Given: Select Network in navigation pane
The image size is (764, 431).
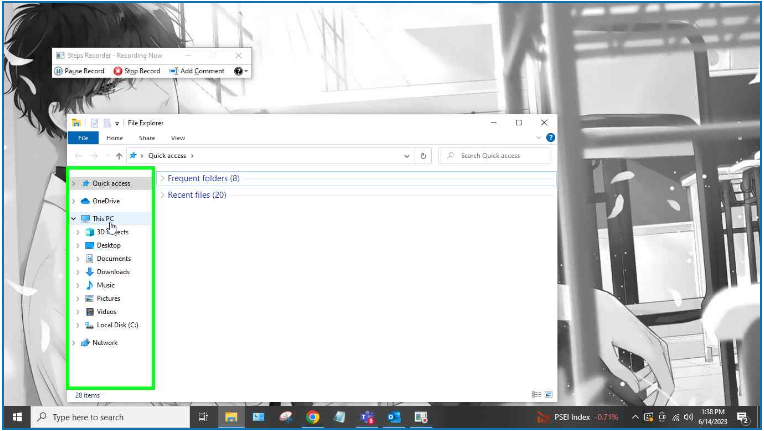Looking at the screenshot, I should click(105, 343).
